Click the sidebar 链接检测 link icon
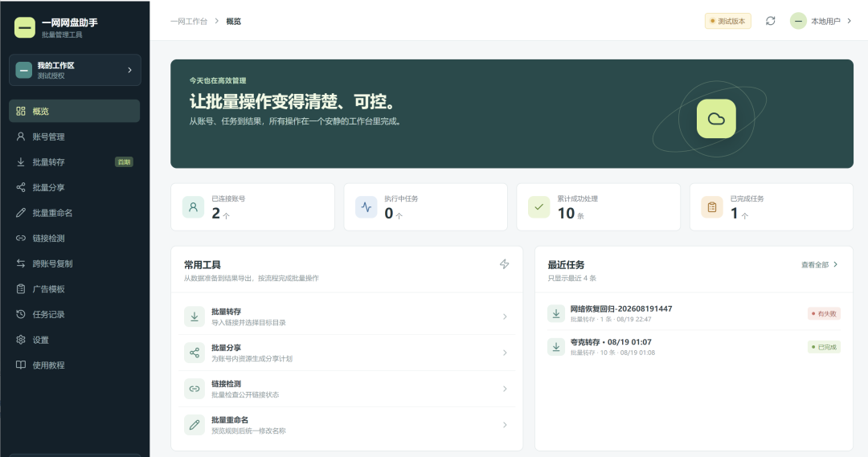This screenshot has height=457, width=868. pyautogui.click(x=20, y=239)
